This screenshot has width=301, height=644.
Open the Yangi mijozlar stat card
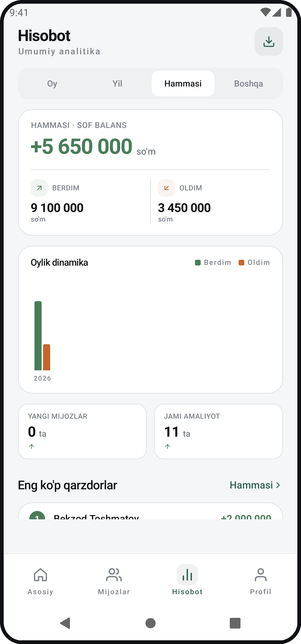tap(82, 431)
